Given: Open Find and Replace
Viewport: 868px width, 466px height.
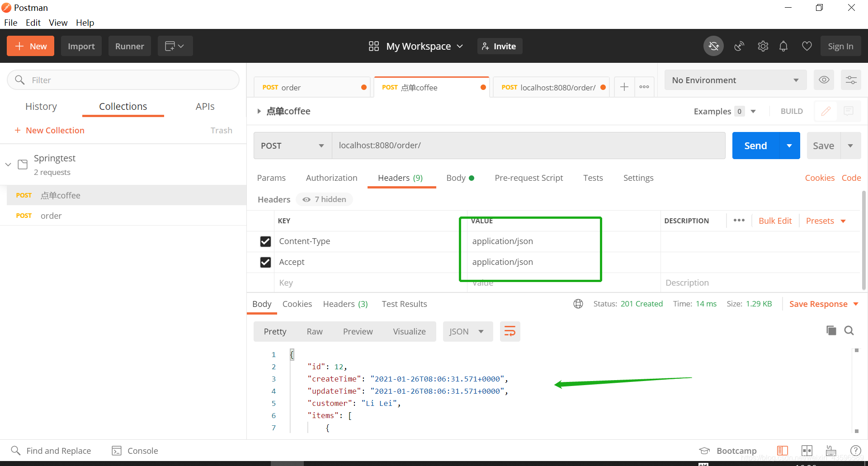Looking at the screenshot, I should (x=51, y=451).
